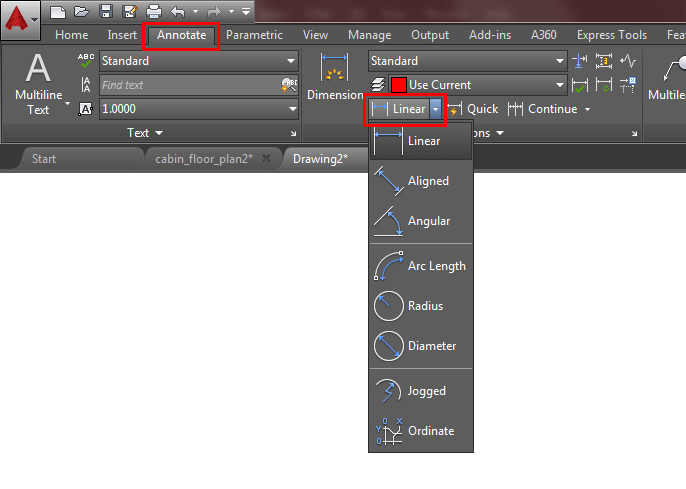686x489 pixels.
Task: Open the Redo history dropdown arrow
Action: point(231,12)
